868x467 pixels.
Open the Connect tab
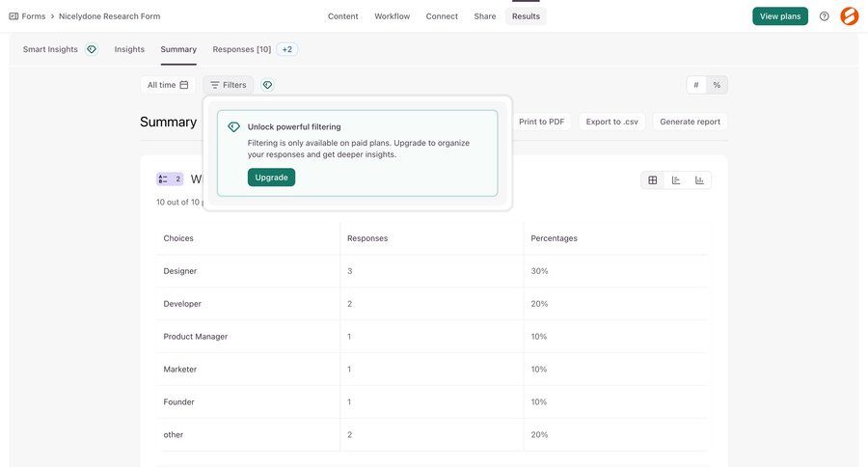(442, 16)
